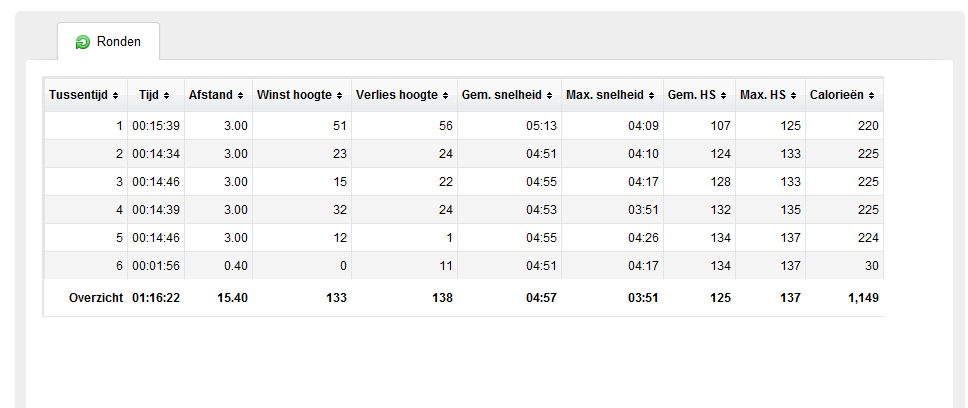Click the Tussentijd column header text
Image resolution: width=968 pixels, height=408 pixels.
(x=78, y=96)
